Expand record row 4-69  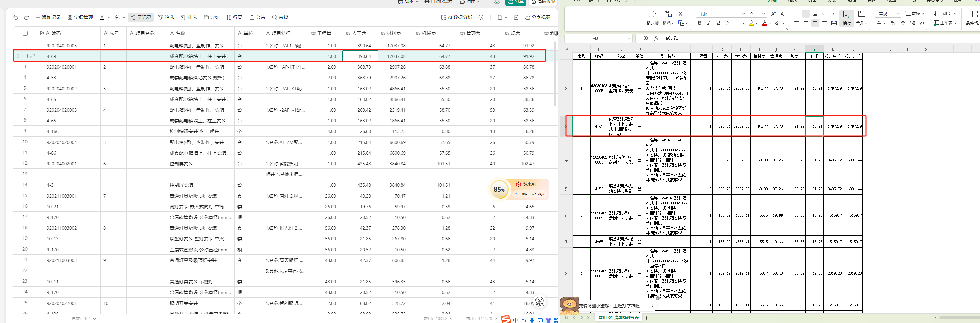pyautogui.click(x=32, y=56)
